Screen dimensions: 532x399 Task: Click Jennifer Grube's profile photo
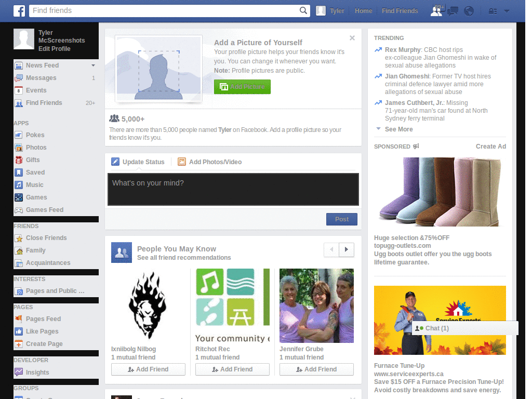[316, 305]
